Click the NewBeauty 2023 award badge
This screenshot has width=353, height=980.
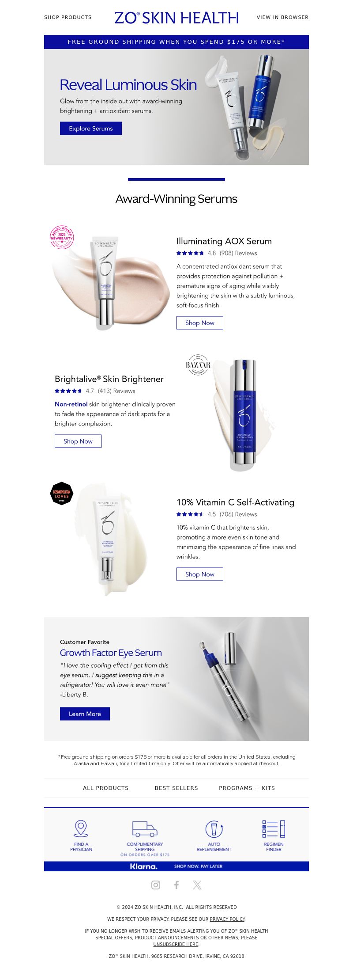pos(62,237)
